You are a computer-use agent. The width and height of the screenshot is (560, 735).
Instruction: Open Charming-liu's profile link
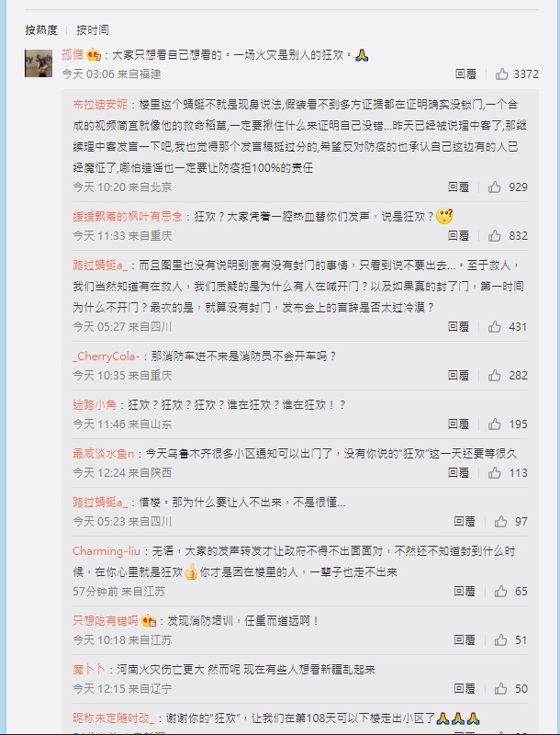106,550
